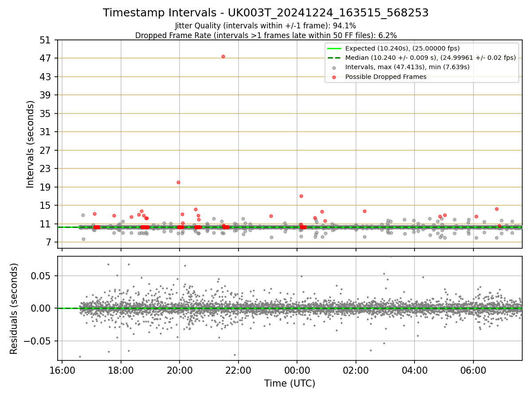This screenshot has height=399, width=532.
Task: Click the '43' tick label on the intervals axis
Action: coord(45,77)
